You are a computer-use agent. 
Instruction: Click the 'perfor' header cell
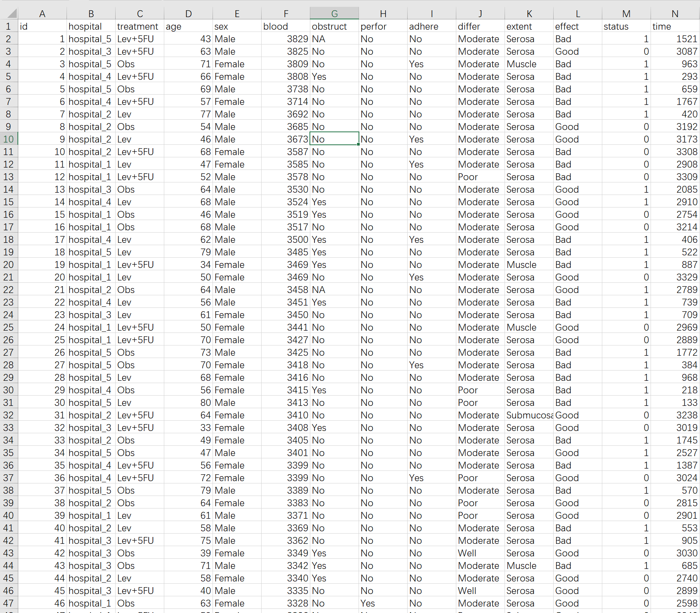[x=383, y=26]
